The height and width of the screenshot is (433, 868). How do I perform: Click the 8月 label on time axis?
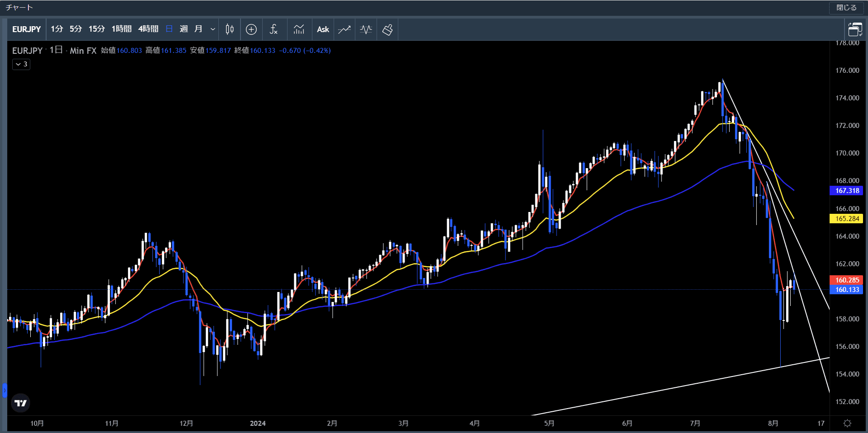pyautogui.click(x=773, y=424)
